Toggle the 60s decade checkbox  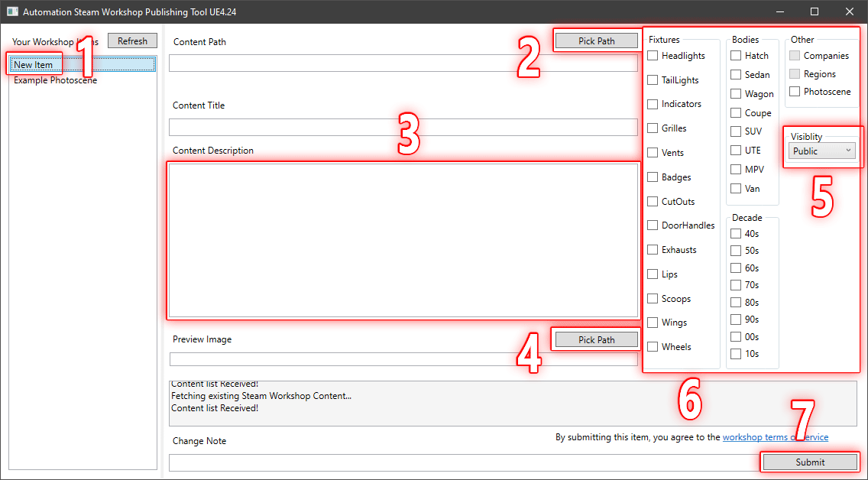tap(736, 268)
